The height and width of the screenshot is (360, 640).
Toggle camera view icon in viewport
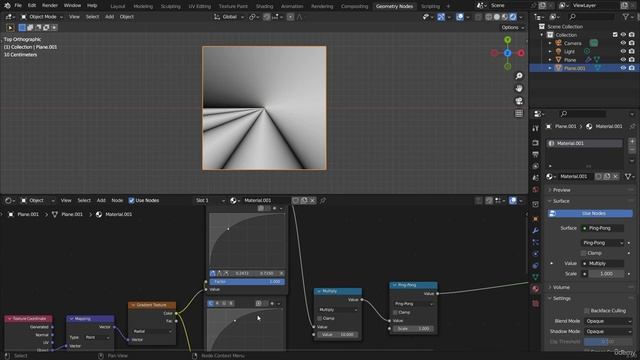(x=519, y=101)
